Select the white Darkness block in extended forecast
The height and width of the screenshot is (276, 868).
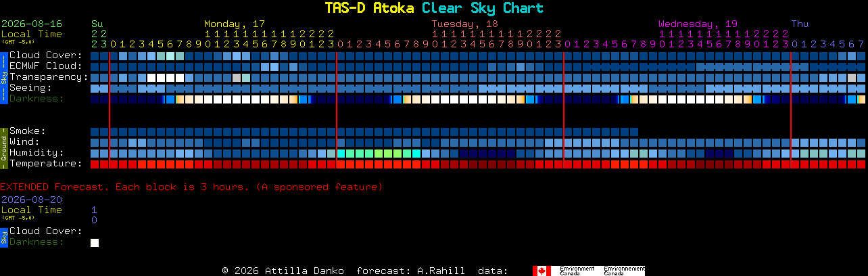pos(95,242)
